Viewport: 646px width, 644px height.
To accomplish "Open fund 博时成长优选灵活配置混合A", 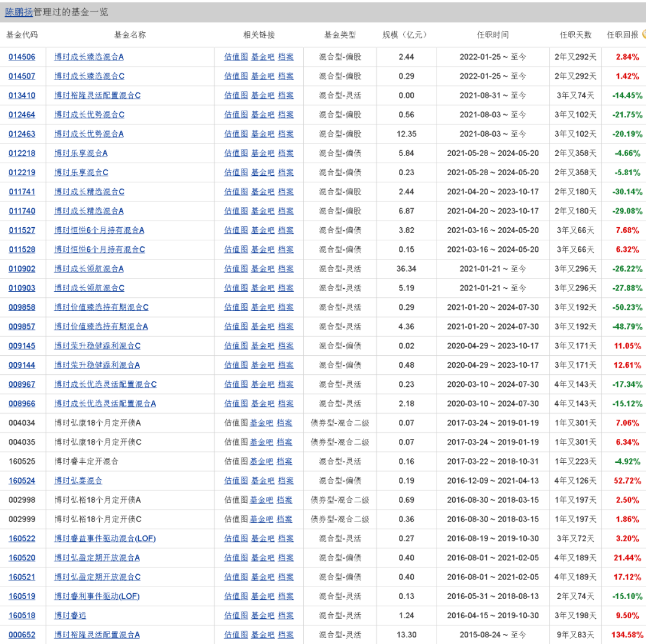I will [x=105, y=404].
